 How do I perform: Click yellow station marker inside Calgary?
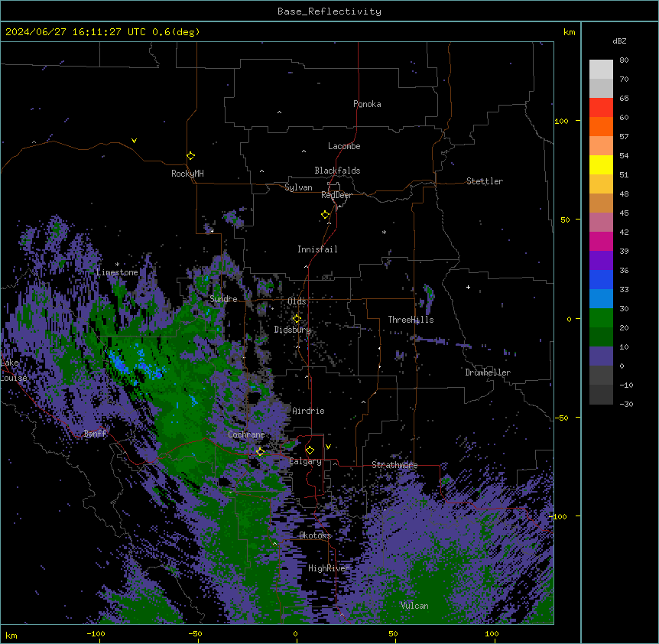coord(310,450)
